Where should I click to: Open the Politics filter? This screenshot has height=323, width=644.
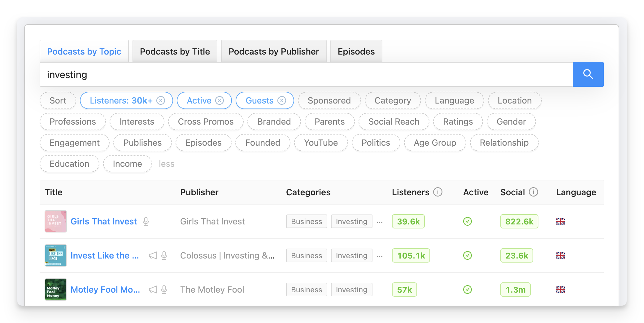coord(376,143)
